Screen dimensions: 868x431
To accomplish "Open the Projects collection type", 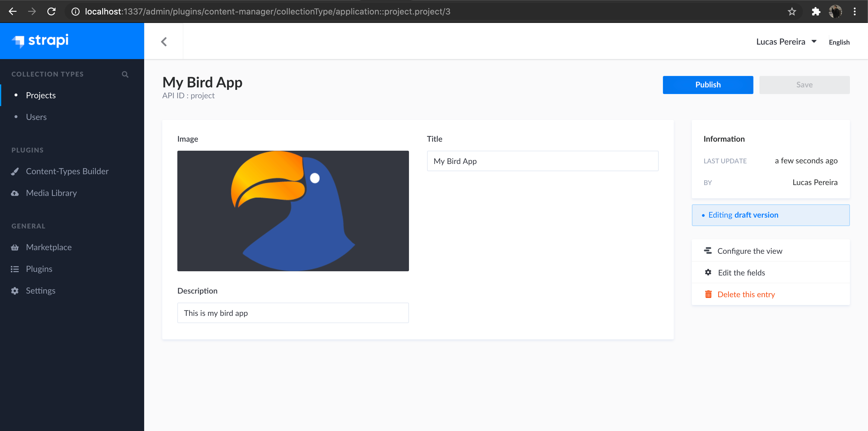I will tap(41, 95).
